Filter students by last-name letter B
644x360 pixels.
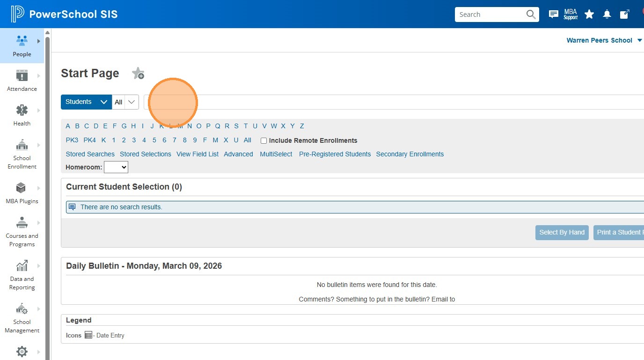click(x=77, y=126)
